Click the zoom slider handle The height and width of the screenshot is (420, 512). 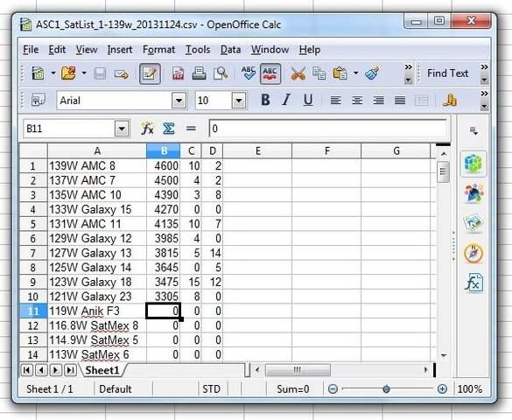386,389
